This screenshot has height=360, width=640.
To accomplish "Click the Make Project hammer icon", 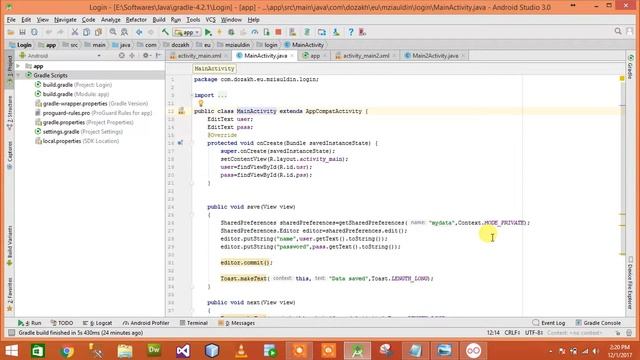I will [165, 32].
